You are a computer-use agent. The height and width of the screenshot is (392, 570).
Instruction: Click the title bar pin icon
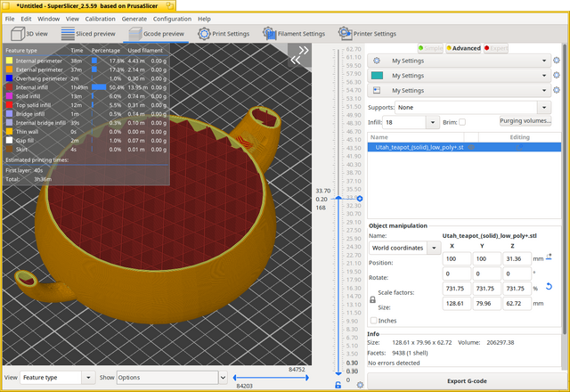(x=170, y=6)
